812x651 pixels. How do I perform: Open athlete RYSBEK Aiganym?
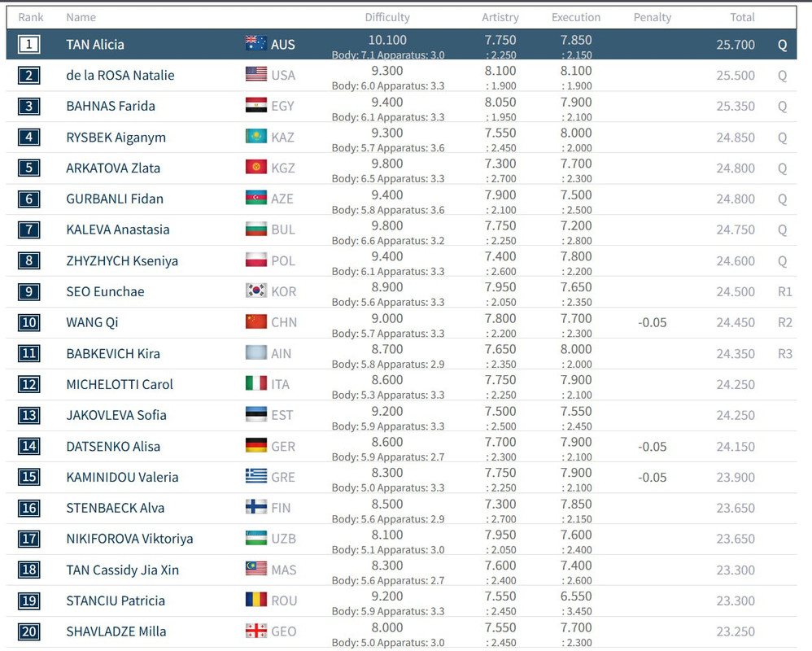[116, 138]
